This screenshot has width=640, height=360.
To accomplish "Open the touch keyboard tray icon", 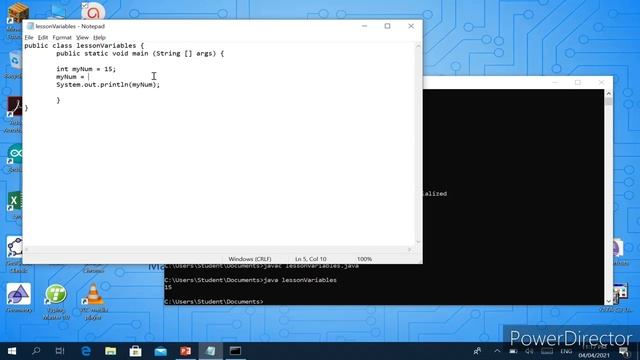I will pyautogui.click(x=547, y=351).
